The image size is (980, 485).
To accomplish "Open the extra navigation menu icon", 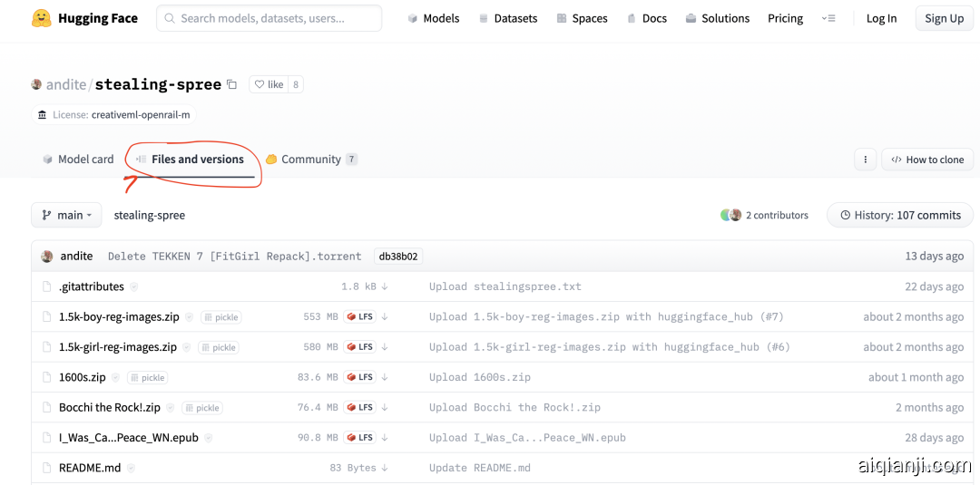I will [x=828, y=18].
